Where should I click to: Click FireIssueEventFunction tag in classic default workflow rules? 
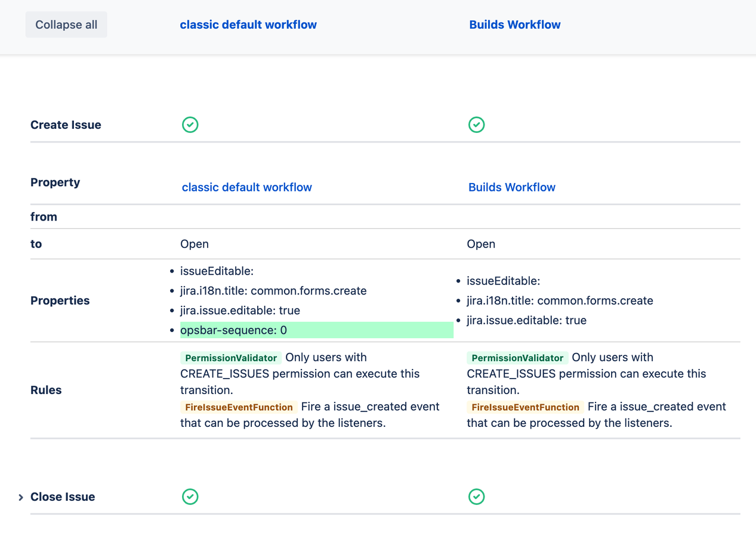click(x=239, y=407)
